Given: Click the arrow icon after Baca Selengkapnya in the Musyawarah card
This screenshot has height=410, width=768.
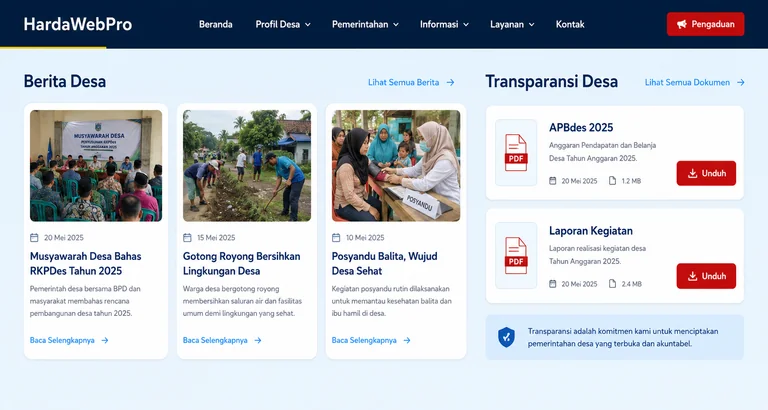Looking at the screenshot, I should point(105,340).
